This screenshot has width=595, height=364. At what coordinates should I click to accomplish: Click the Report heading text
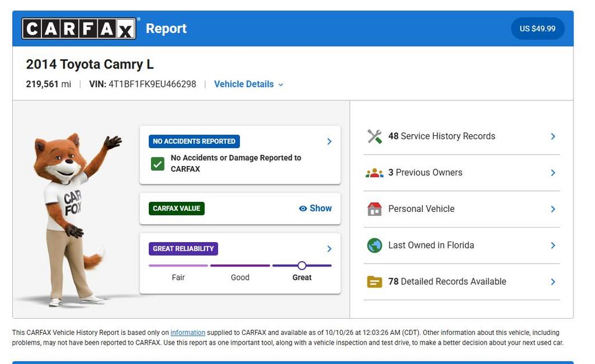[166, 28]
